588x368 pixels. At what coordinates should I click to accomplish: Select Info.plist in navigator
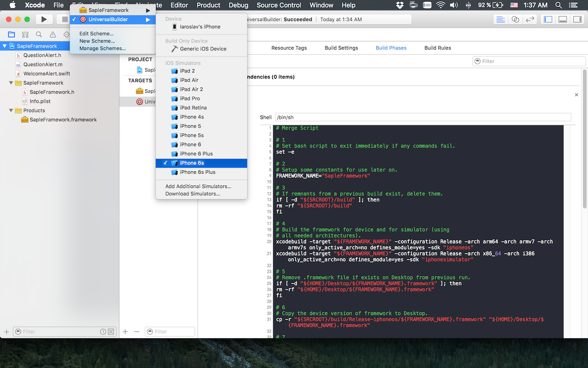[x=40, y=101]
